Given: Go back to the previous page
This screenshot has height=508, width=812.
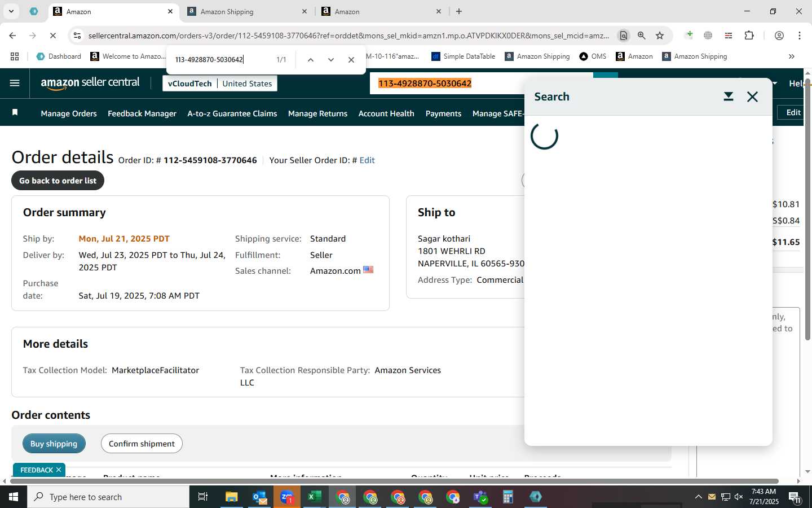Looking at the screenshot, I should 12,36.
